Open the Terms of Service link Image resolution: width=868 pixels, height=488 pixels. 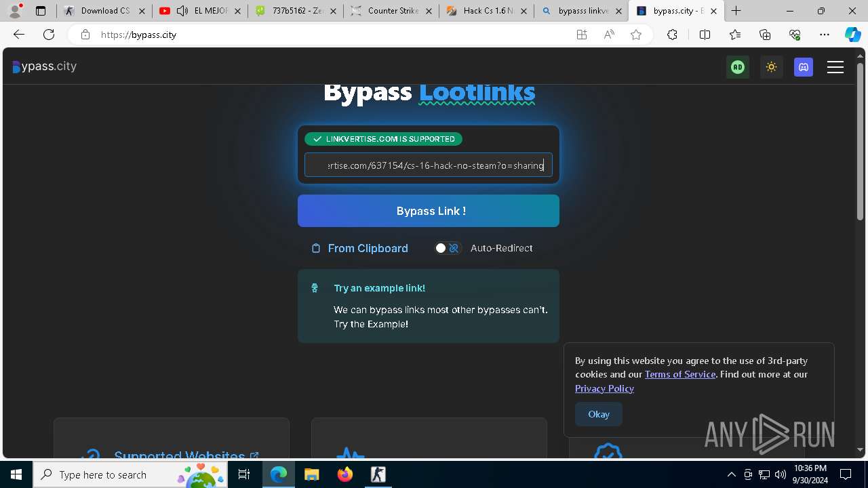pos(680,374)
